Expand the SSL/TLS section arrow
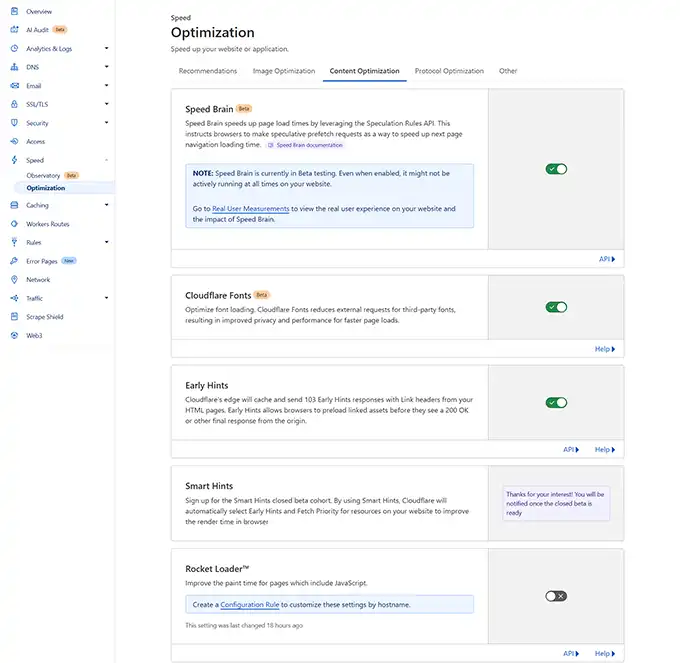Image resolution: width=680 pixels, height=663 pixels. pyautogui.click(x=106, y=104)
